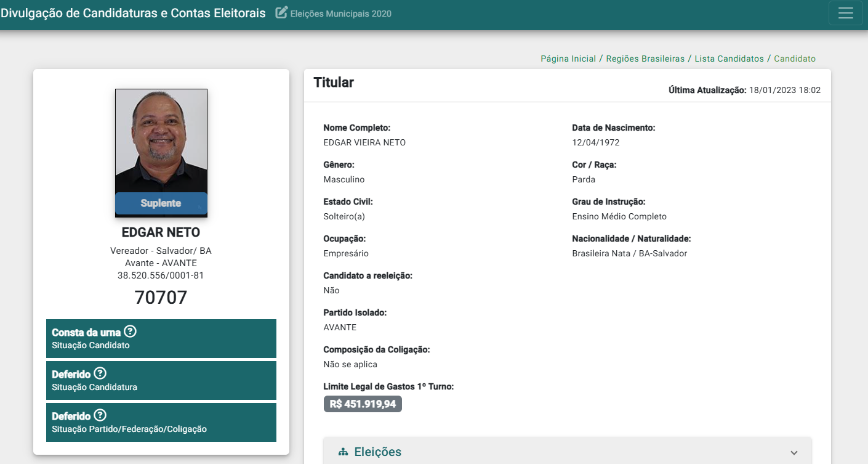868x464 pixels.
Task: Click Vereador - Salvador/ BA text
Action: (161, 251)
